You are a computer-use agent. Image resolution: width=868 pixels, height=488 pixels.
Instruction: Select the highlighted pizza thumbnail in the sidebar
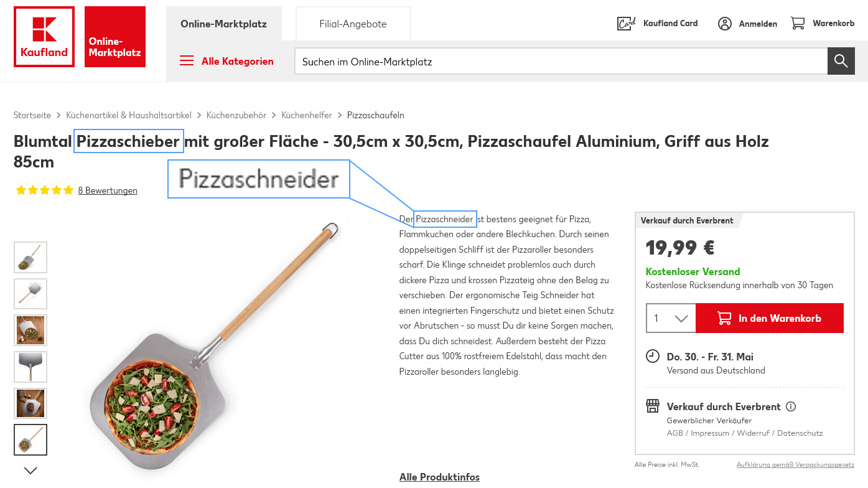[30, 440]
